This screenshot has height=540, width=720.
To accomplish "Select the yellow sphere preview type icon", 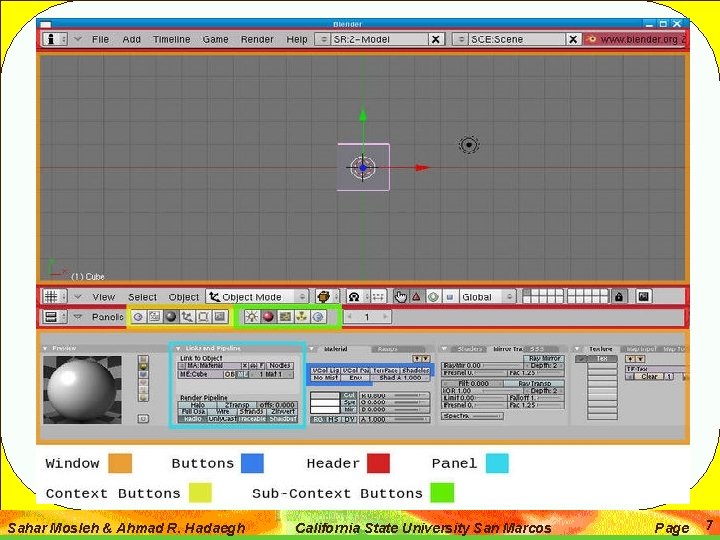I will (x=144, y=366).
